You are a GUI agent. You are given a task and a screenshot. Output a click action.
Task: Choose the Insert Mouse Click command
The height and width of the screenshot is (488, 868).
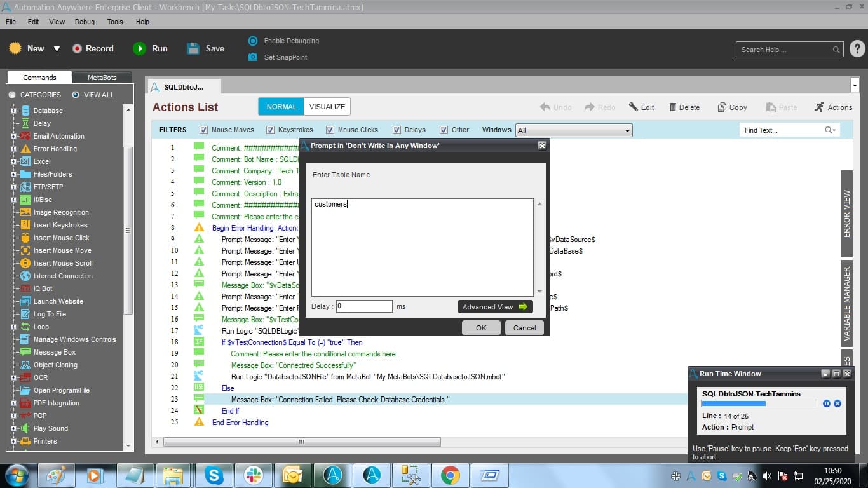(61, 238)
